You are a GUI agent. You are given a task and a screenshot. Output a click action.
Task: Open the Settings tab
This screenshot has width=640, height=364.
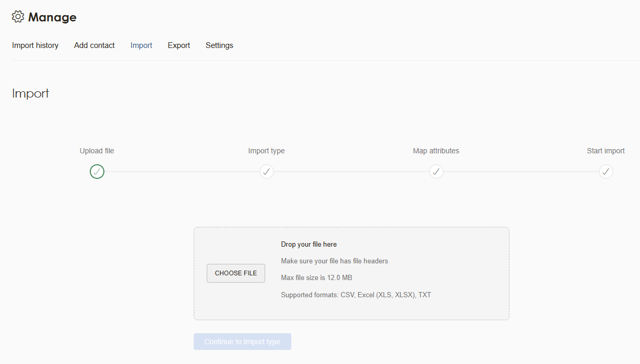(x=219, y=45)
